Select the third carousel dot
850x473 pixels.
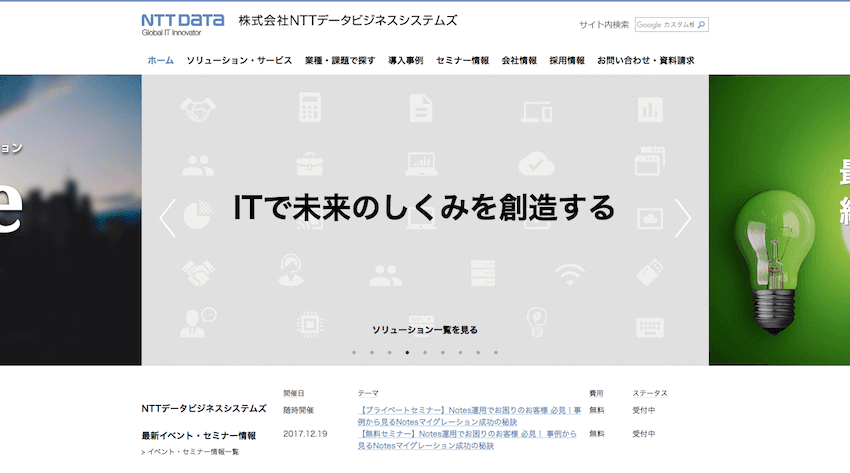click(389, 352)
